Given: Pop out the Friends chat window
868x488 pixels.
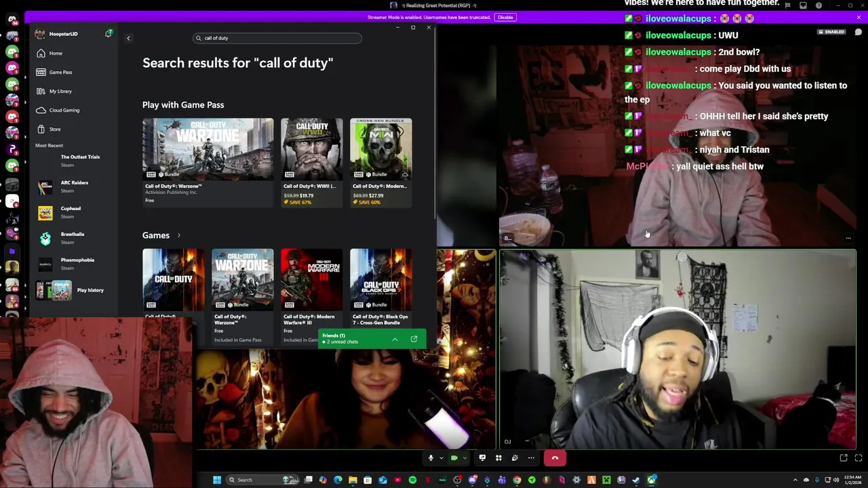Looking at the screenshot, I should pyautogui.click(x=414, y=339).
